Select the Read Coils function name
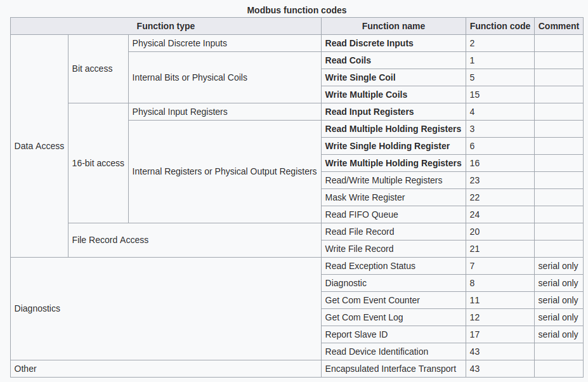The height and width of the screenshot is (382, 588). [348, 60]
